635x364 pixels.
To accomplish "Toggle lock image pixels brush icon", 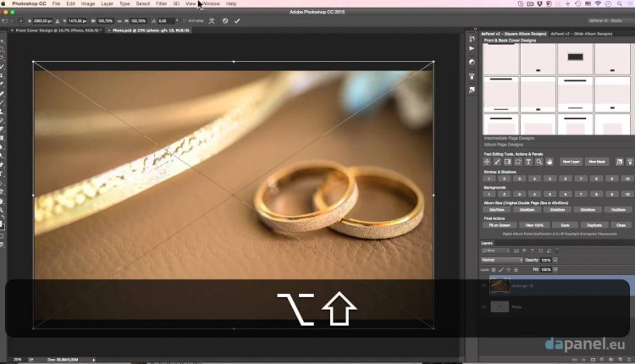I will [x=501, y=270].
